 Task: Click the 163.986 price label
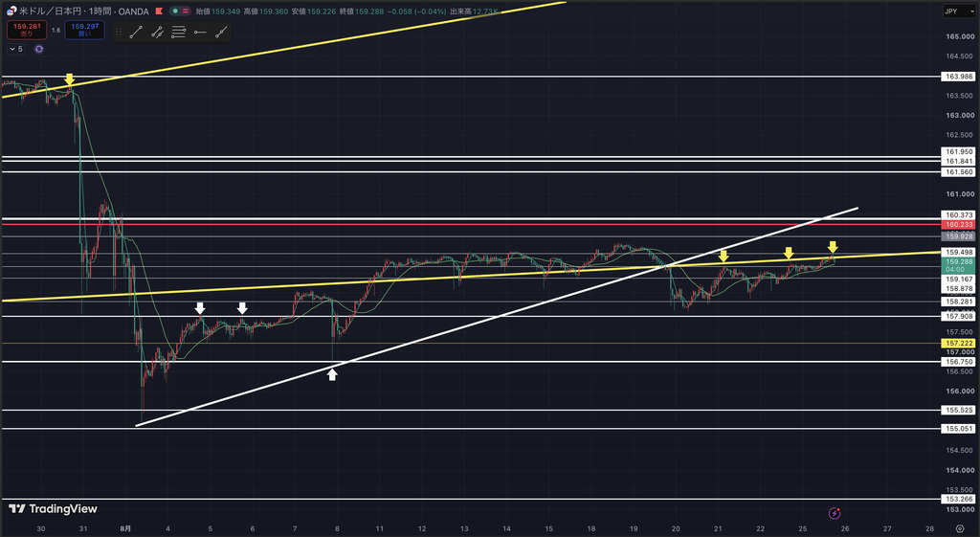click(x=959, y=77)
